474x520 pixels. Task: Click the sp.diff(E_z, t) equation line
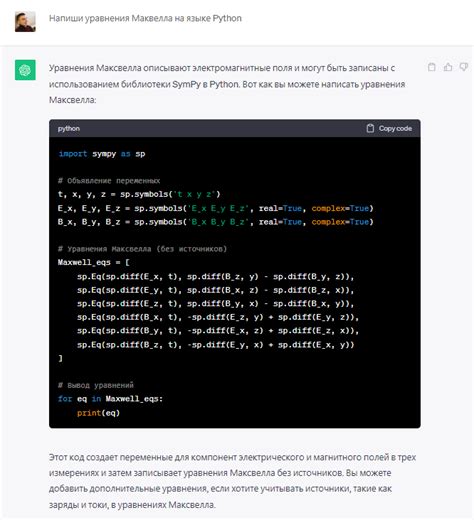pyautogui.click(x=216, y=304)
